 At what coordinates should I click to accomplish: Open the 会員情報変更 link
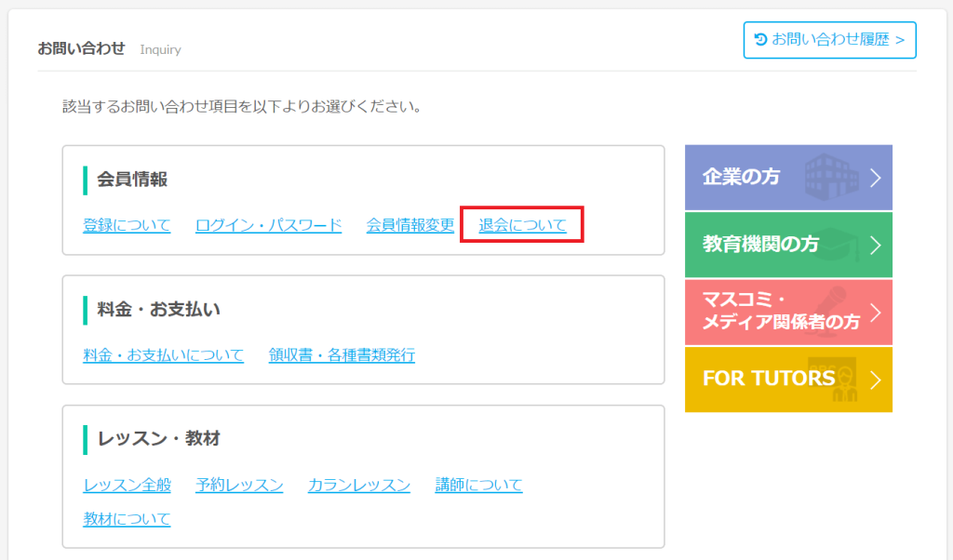pyautogui.click(x=410, y=225)
